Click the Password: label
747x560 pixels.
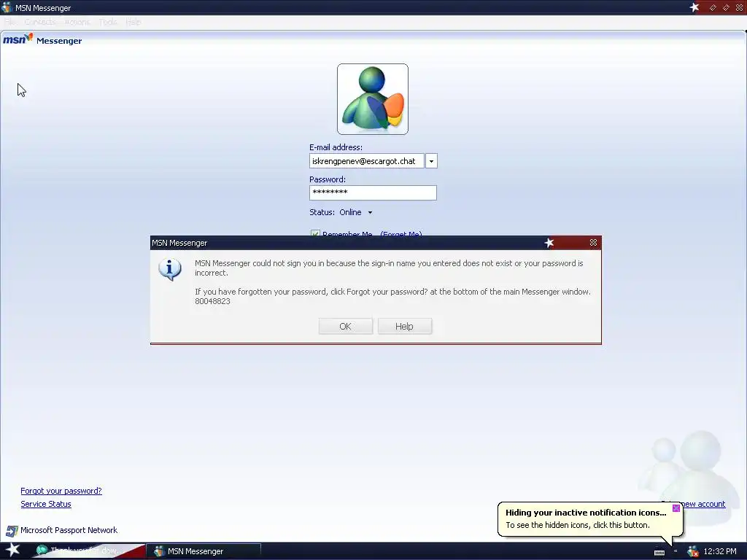[328, 179]
